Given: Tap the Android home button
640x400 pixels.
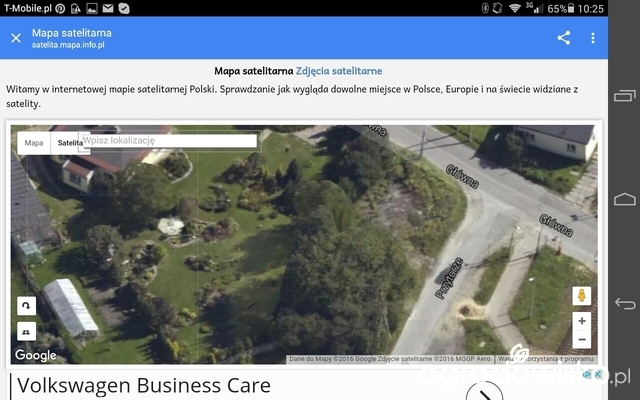Looking at the screenshot, I should click(624, 199).
